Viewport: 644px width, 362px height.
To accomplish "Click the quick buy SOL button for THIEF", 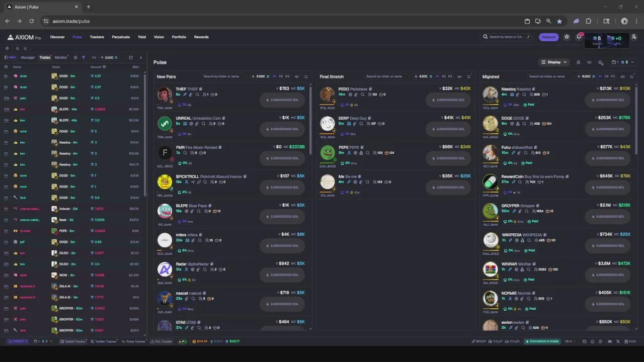I will pos(282,100).
